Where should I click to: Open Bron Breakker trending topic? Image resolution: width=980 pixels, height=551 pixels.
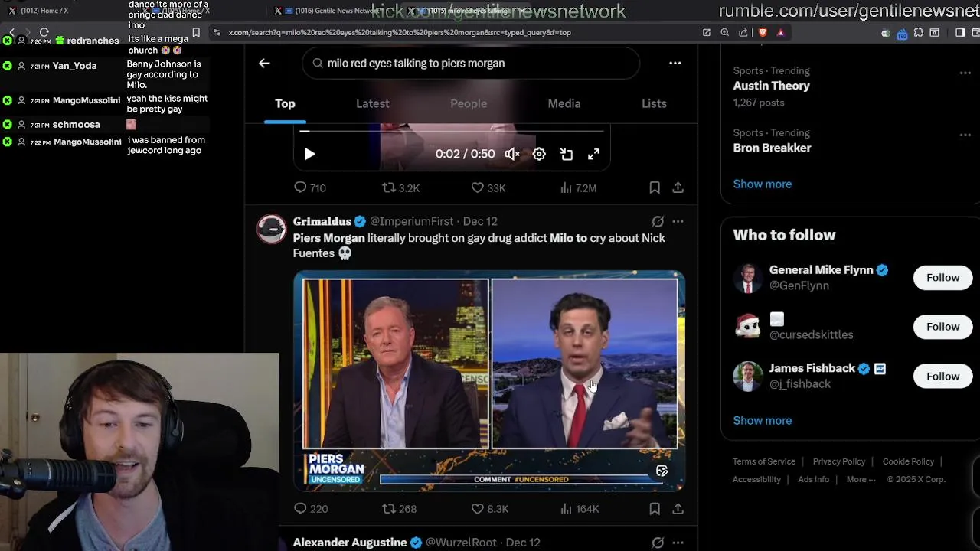coord(772,148)
